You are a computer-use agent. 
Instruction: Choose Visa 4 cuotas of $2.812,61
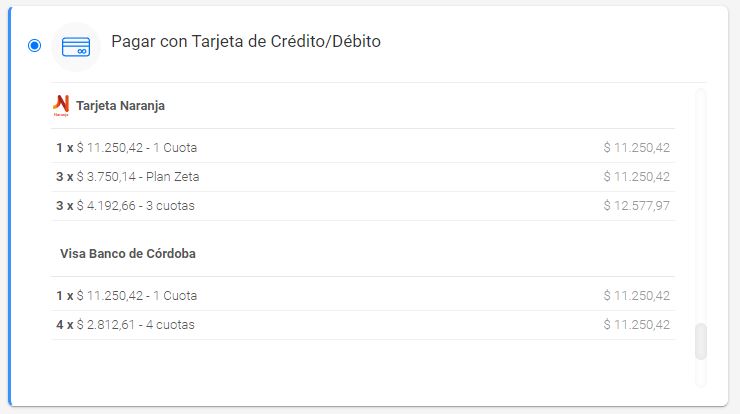pos(363,325)
